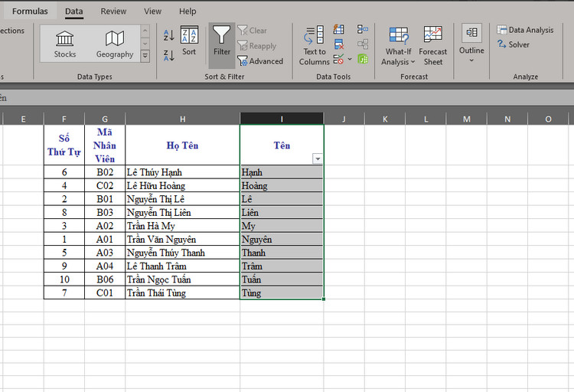
Task: Select cell 'Trần Văn Nguyên'
Action: click(182, 239)
